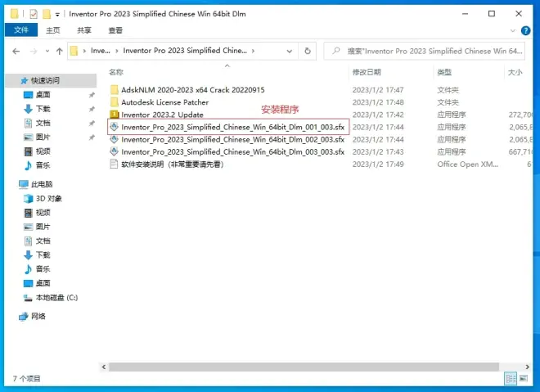Select the 软件安装说明 document icon
Screen dimensions: 540x392
(114, 164)
